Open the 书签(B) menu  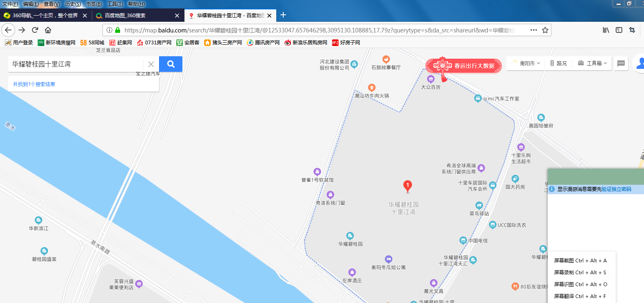[93, 4]
